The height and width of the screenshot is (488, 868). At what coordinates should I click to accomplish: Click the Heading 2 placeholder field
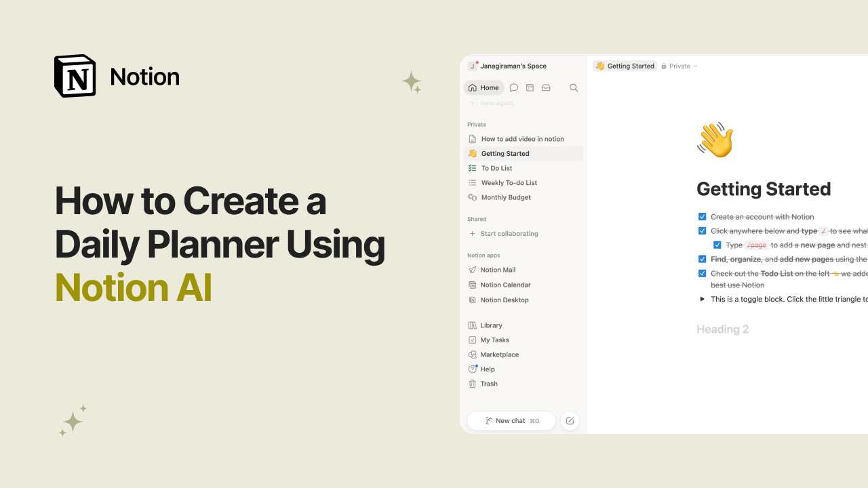pos(722,329)
